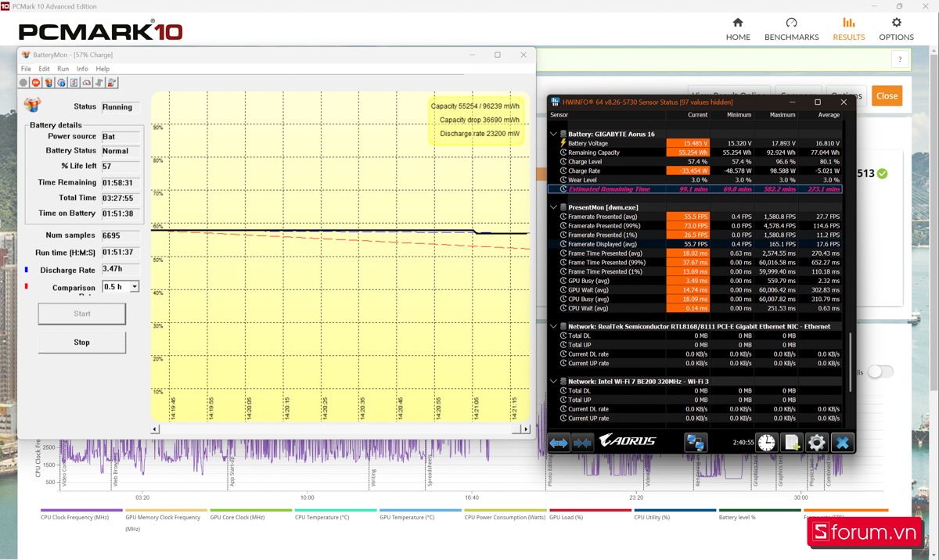Collapse the Battery: GIGABYTE Aorus 16 group
This screenshot has width=939, height=560.
pyautogui.click(x=553, y=134)
